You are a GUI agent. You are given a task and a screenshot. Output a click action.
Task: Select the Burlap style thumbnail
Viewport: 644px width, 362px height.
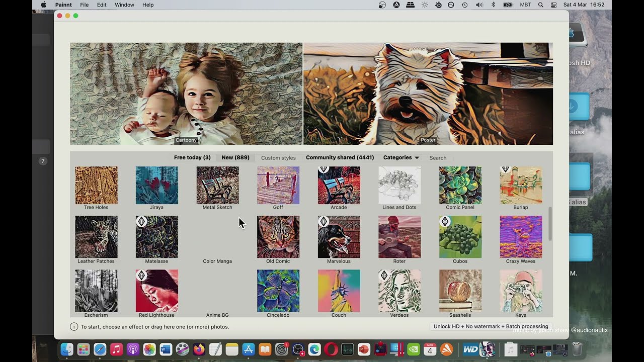tap(521, 185)
